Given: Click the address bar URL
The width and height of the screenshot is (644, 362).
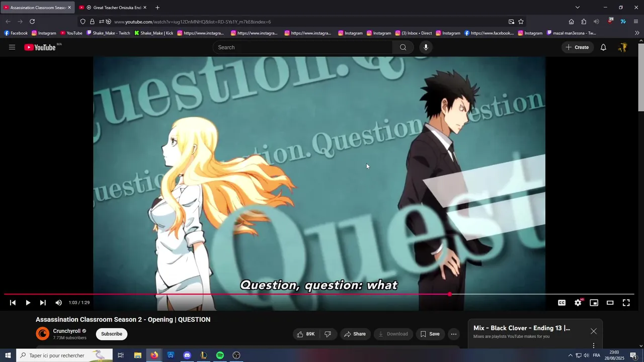Looking at the screenshot, I should point(192,22).
